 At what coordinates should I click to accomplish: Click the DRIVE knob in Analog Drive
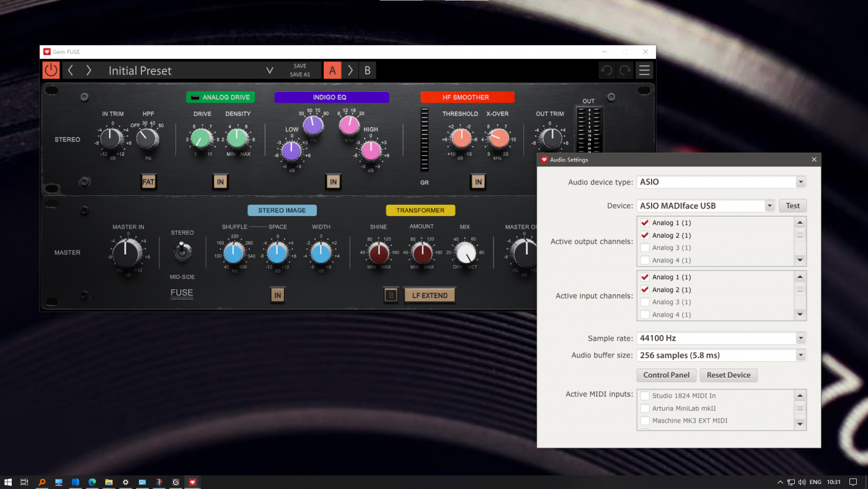[x=201, y=138]
